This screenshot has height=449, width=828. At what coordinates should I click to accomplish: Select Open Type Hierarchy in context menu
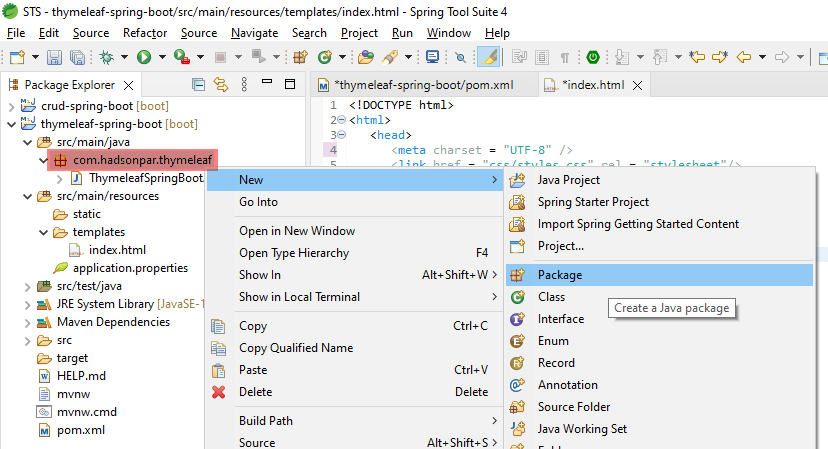click(354, 253)
